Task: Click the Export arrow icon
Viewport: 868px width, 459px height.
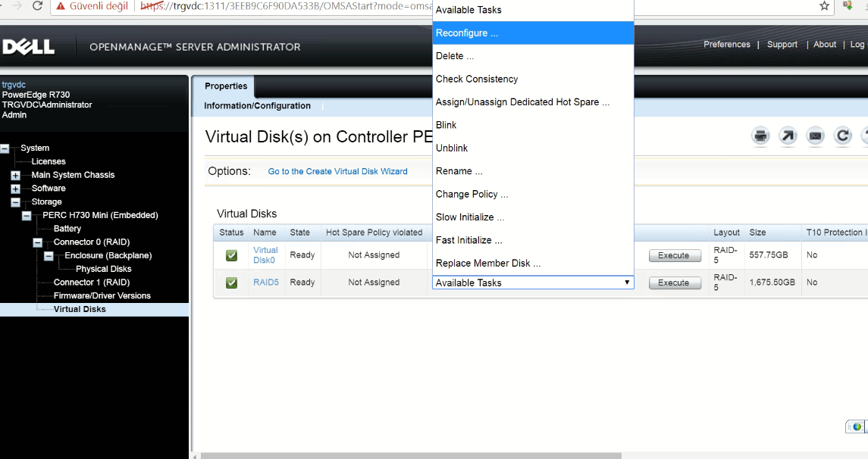Action: (788, 136)
